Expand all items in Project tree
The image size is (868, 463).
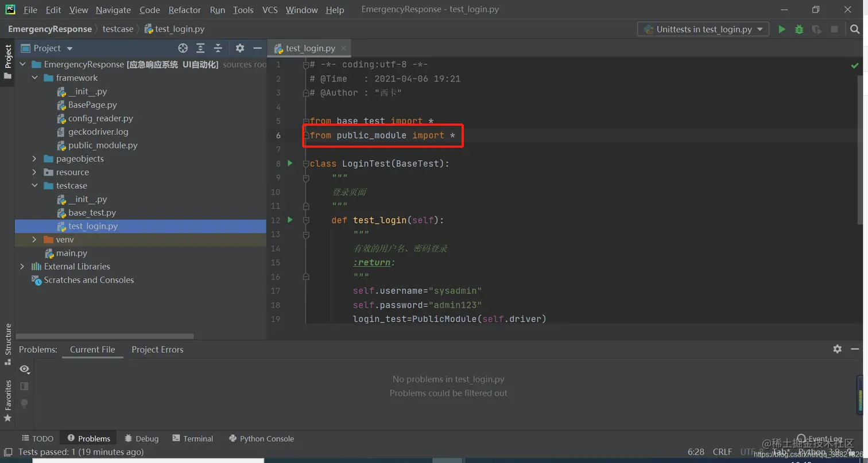click(x=200, y=48)
